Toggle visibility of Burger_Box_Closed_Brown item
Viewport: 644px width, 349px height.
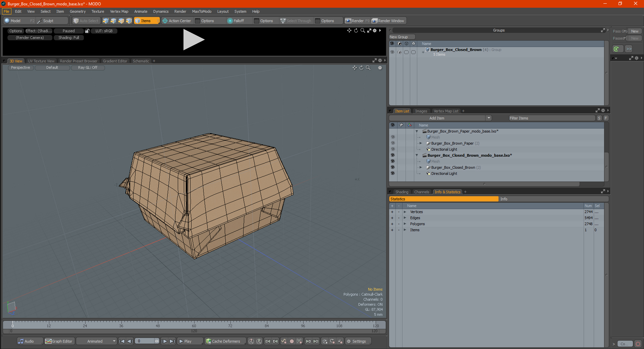point(392,167)
